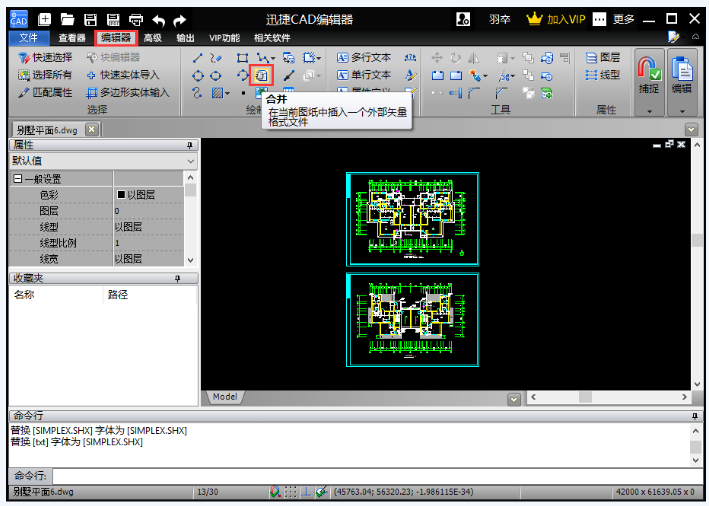Switch to the 编辑器 tab
The height and width of the screenshot is (506, 709).
[116, 38]
